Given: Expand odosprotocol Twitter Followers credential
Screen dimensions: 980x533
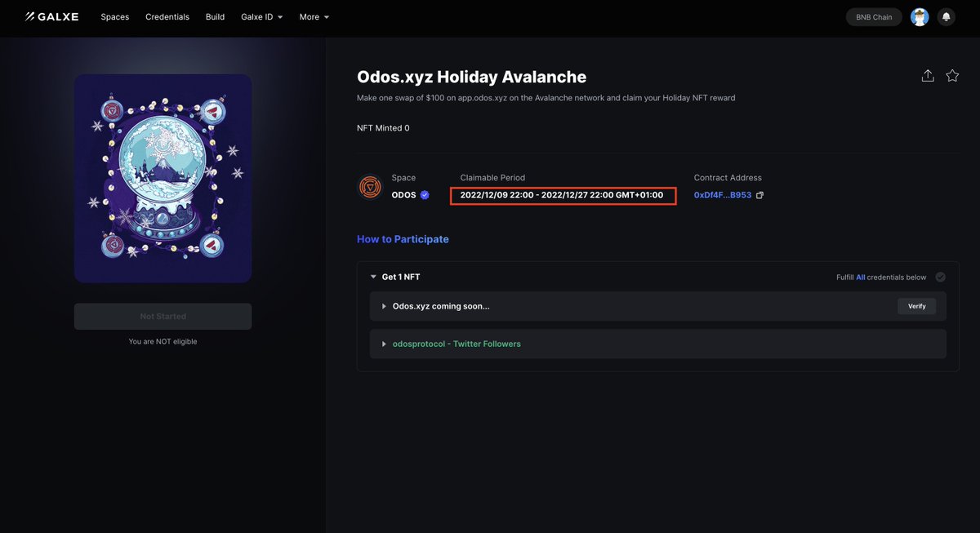Looking at the screenshot, I should click(x=385, y=344).
